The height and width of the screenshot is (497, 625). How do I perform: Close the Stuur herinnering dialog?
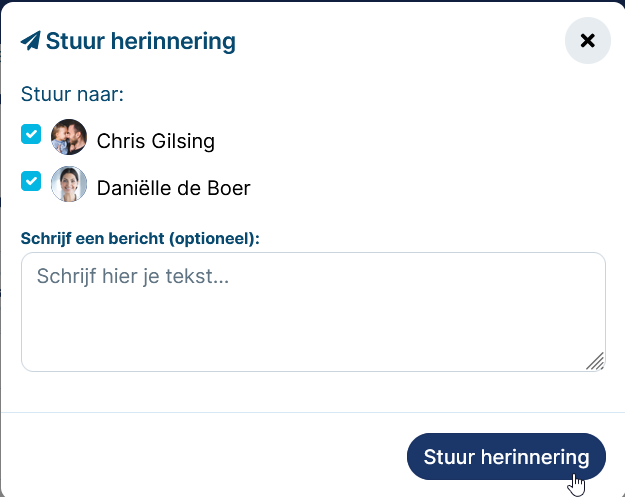tap(588, 40)
